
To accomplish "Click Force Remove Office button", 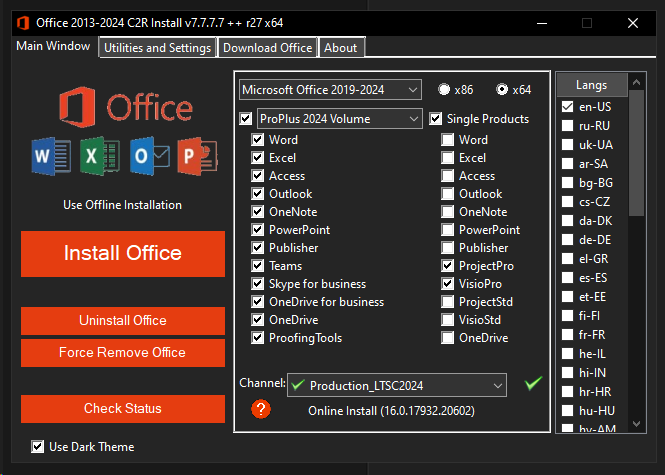I will click(x=123, y=352).
